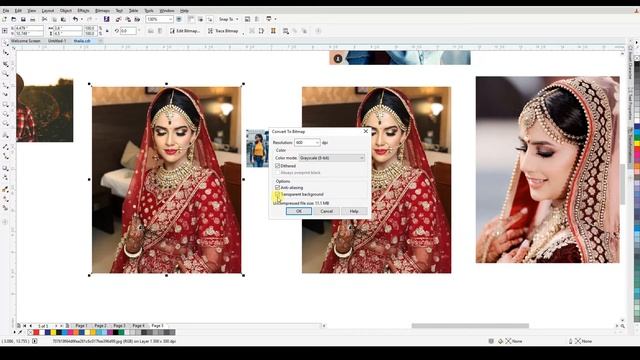The height and width of the screenshot is (360, 640).
Task: Expand the Undo history arrow
Action: [x=81, y=19]
